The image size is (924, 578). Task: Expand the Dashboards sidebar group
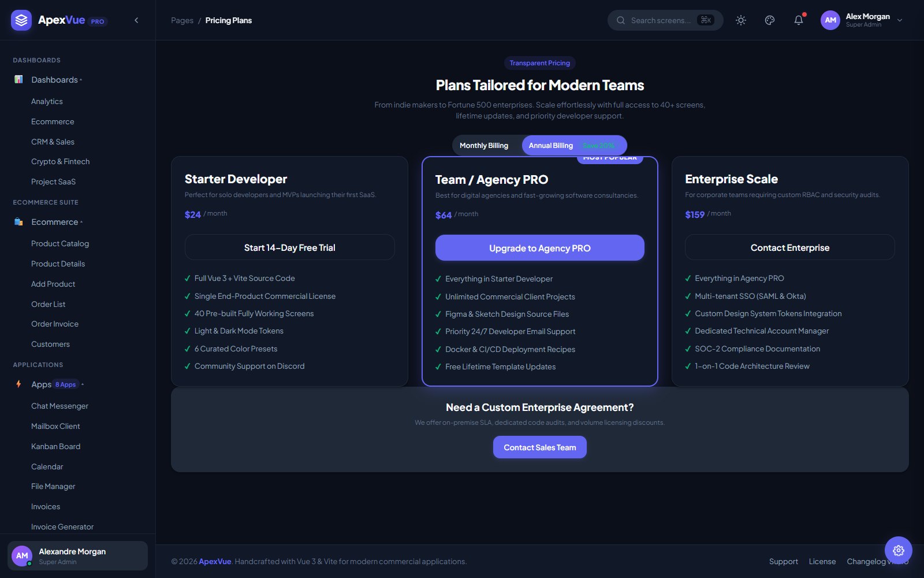pyautogui.click(x=78, y=80)
